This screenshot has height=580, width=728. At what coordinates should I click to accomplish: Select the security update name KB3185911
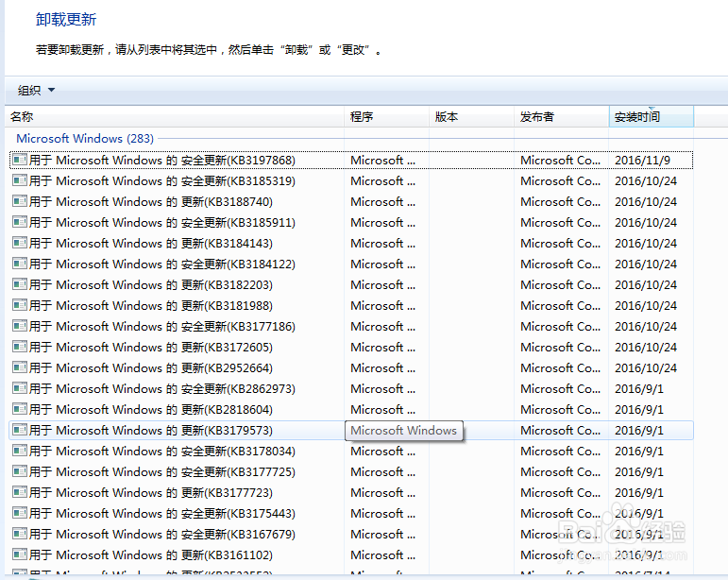(162, 222)
